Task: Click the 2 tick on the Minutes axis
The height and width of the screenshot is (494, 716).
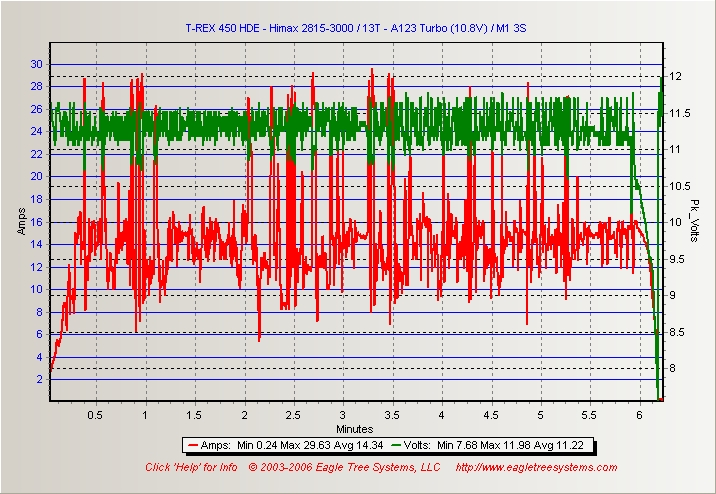Action: pyautogui.click(x=244, y=415)
